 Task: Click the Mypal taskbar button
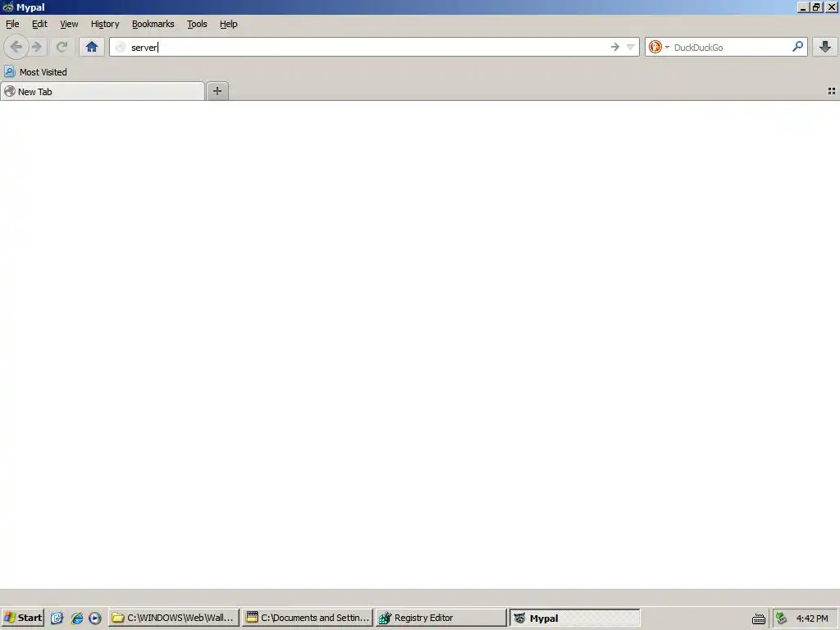tap(575, 618)
